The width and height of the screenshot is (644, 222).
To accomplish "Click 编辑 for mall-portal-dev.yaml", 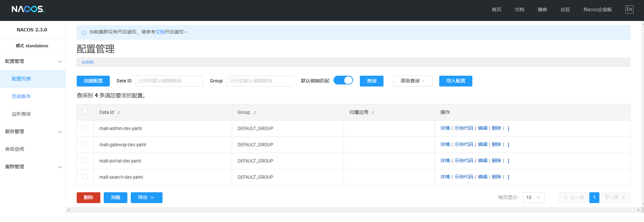I will [x=482, y=161].
